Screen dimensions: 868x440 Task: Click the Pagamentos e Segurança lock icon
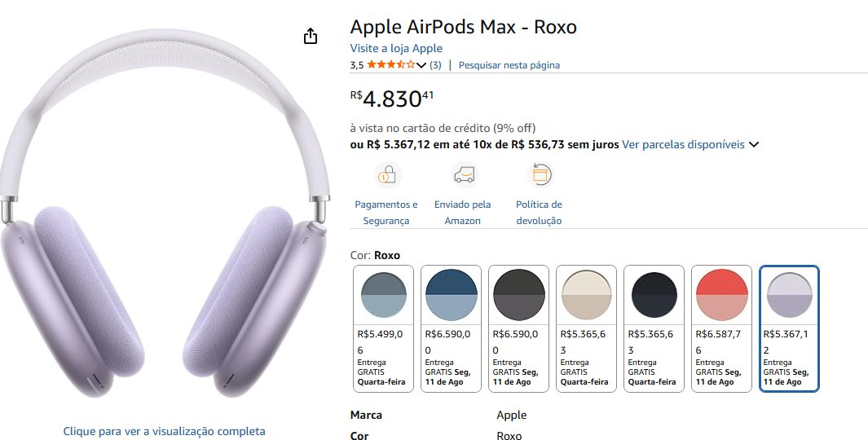387,175
